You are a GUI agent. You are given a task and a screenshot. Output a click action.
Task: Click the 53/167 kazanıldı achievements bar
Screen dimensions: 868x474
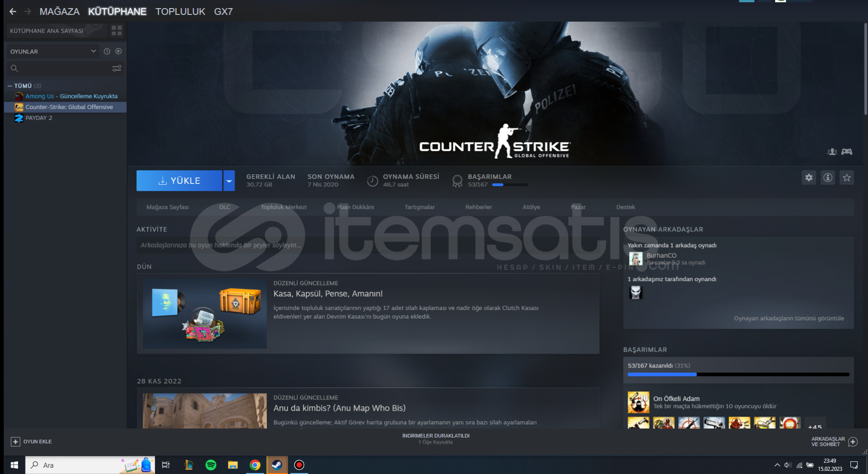click(x=738, y=375)
